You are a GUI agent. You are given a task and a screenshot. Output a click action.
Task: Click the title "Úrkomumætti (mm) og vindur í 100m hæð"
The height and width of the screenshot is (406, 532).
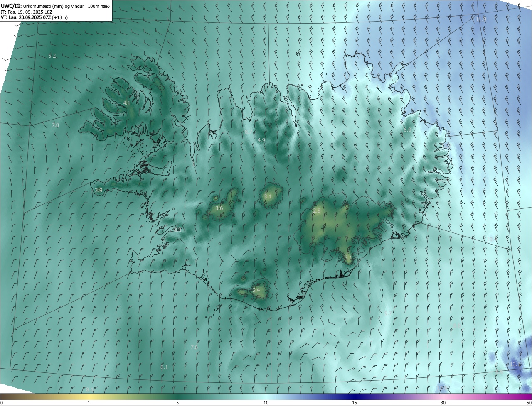pyautogui.click(x=66, y=6)
